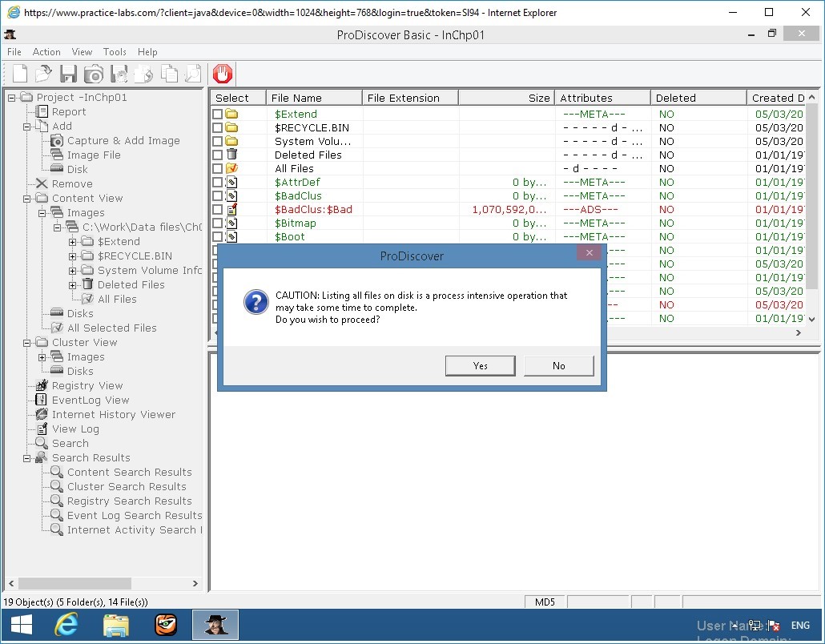Click the New Project toolbar icon

[19, 74]
